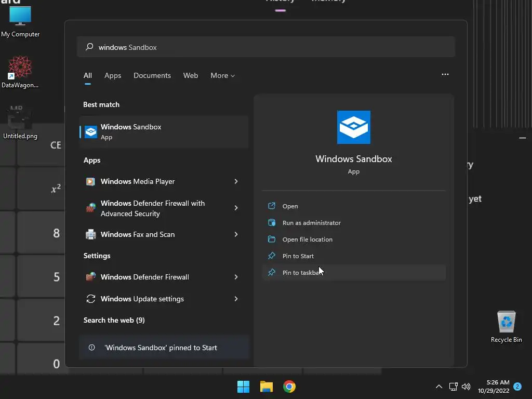The width and height of the screenshot is (532, 399).
Task: Switch to the Apps search tab
Action: click(x=113, y=75)
